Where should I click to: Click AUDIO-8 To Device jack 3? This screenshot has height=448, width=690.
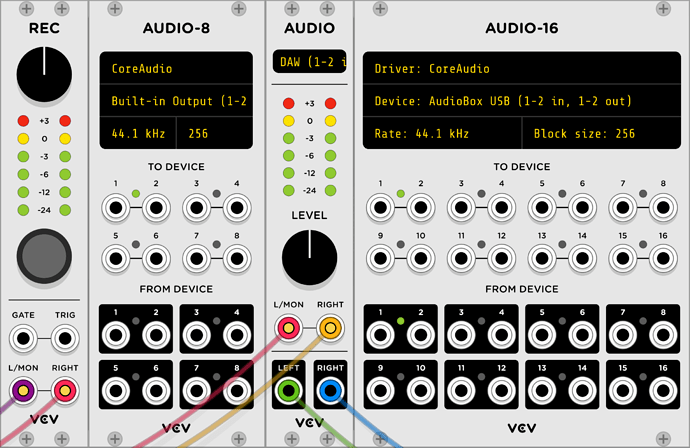pyautogui.click(x=197, y=208)
